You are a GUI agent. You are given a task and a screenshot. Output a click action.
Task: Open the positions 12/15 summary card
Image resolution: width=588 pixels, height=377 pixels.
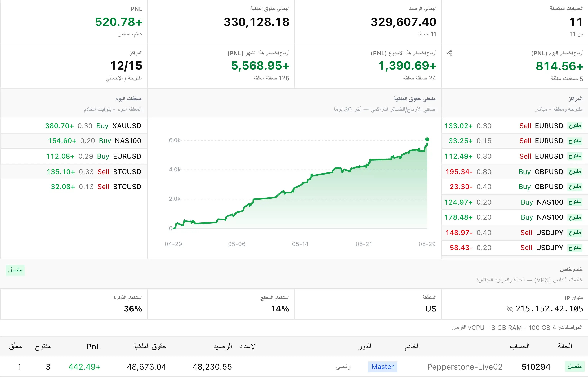74,66
